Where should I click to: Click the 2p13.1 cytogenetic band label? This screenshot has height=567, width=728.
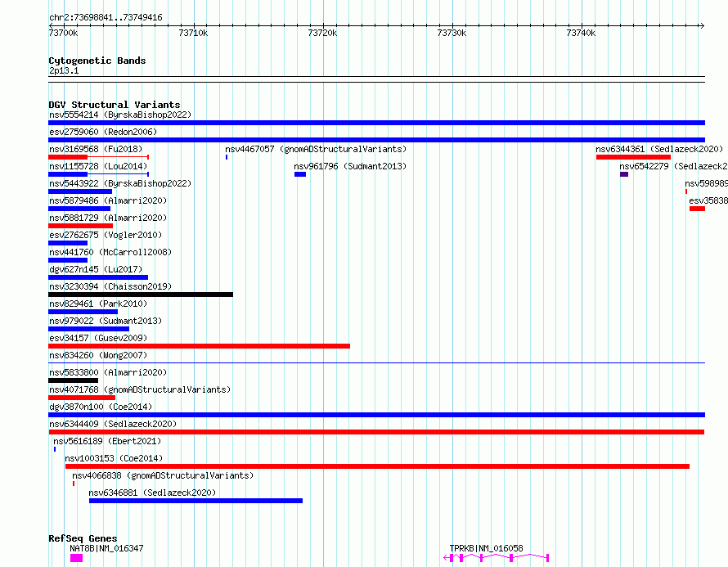coord(64,70)
